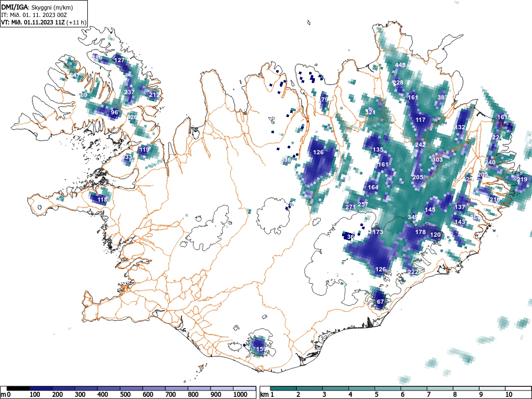This screenshot has height=399, width=532.
Task: Click the visibility value 321 on the map
Action: 370,112
